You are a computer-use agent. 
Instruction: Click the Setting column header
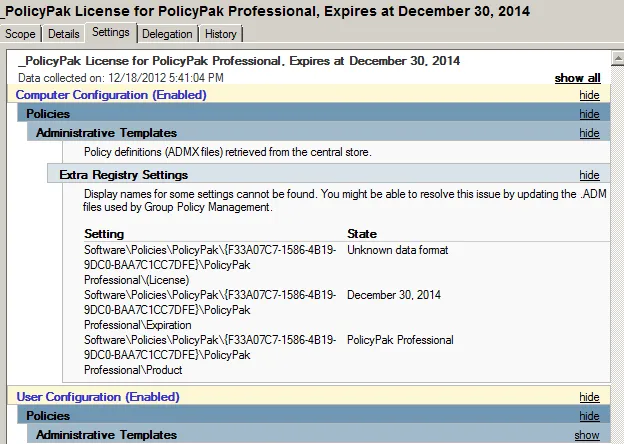[x=104, y=233]
